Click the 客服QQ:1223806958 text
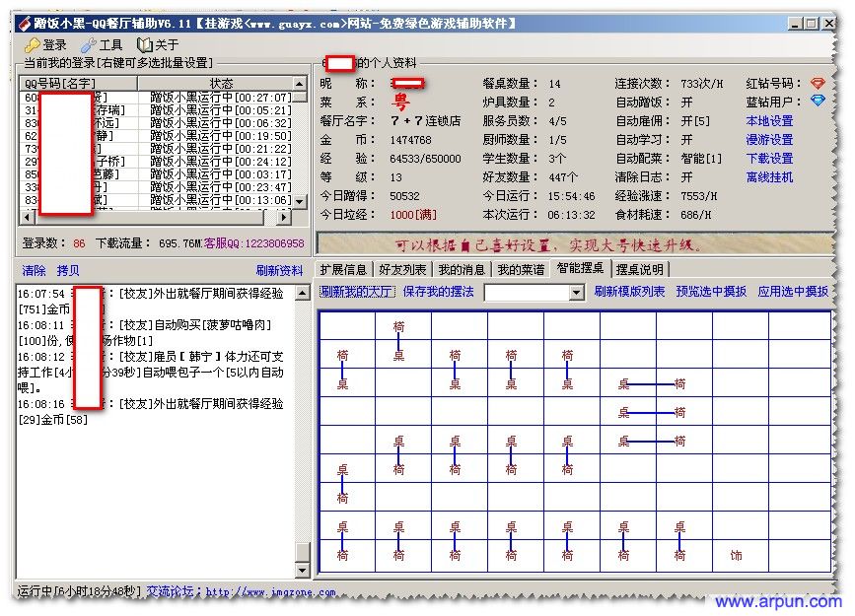 254,243
